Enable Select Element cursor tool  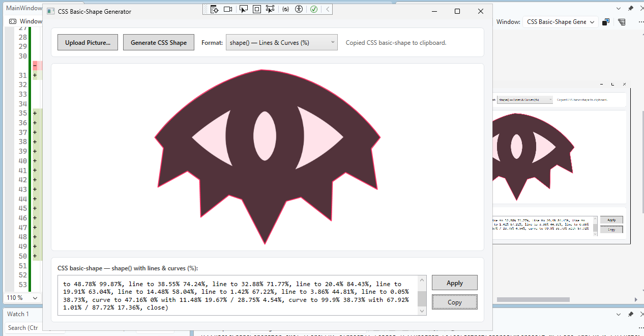pyautogui.click(x=244, y=9)
